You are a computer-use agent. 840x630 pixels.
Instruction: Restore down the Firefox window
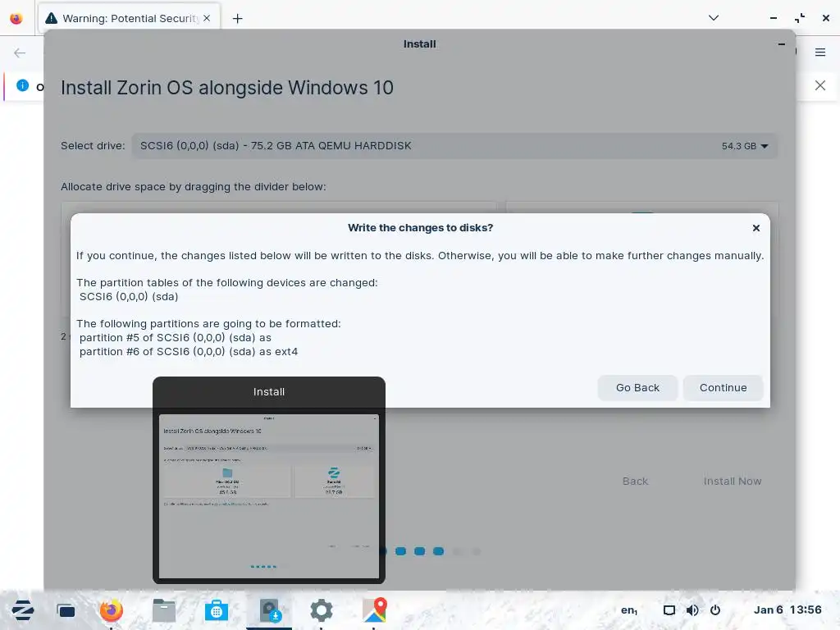800,18
